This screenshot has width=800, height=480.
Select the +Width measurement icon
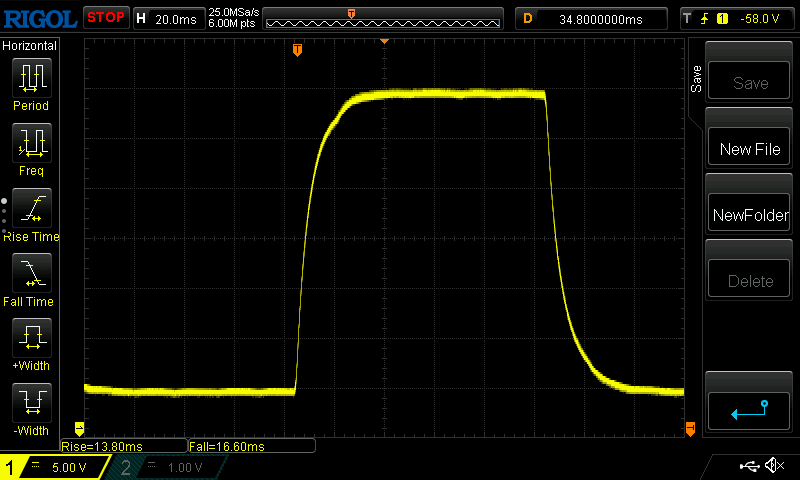(x=32, y=337)
